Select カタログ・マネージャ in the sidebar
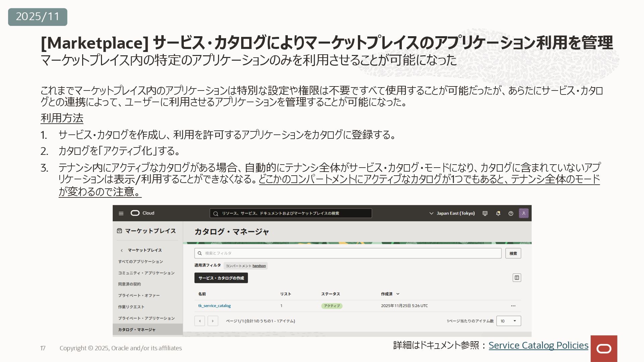Image resolution: width=644 pixels, height=362 pixels. [x=137, y=329]
